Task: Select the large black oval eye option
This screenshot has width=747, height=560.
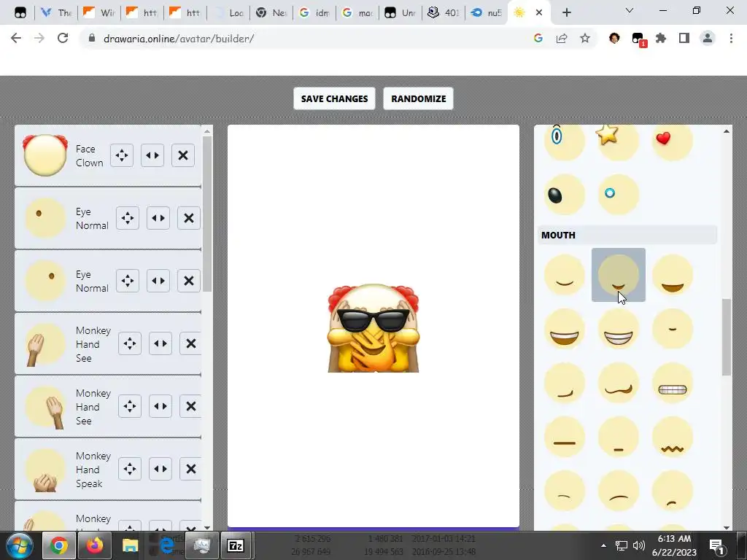Action: point(565,194)
